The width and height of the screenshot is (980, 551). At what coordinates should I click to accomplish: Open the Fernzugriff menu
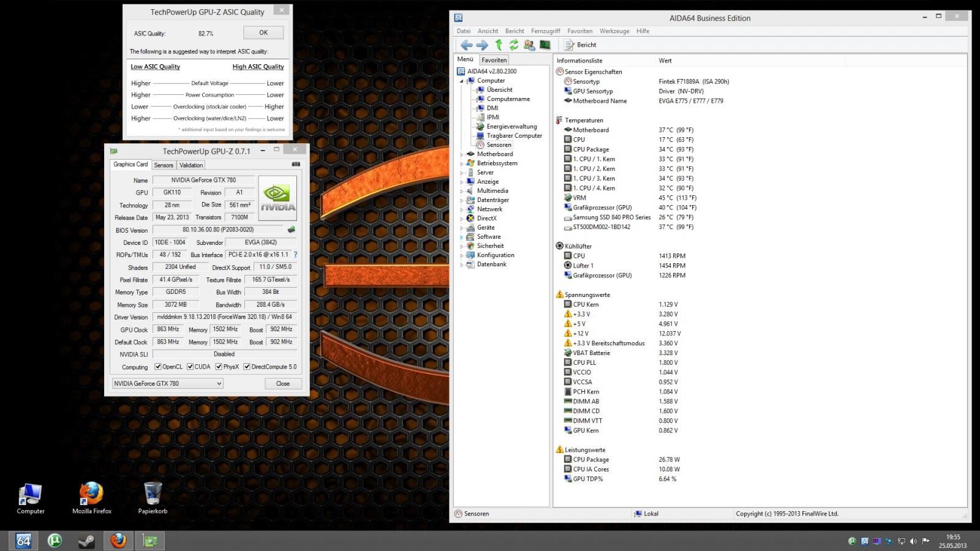coord(546,31)
